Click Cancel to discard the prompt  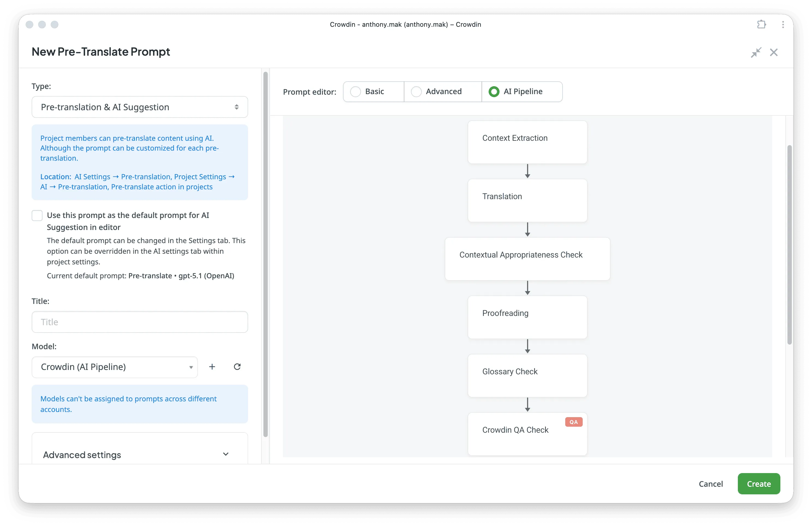pos(711,484)
